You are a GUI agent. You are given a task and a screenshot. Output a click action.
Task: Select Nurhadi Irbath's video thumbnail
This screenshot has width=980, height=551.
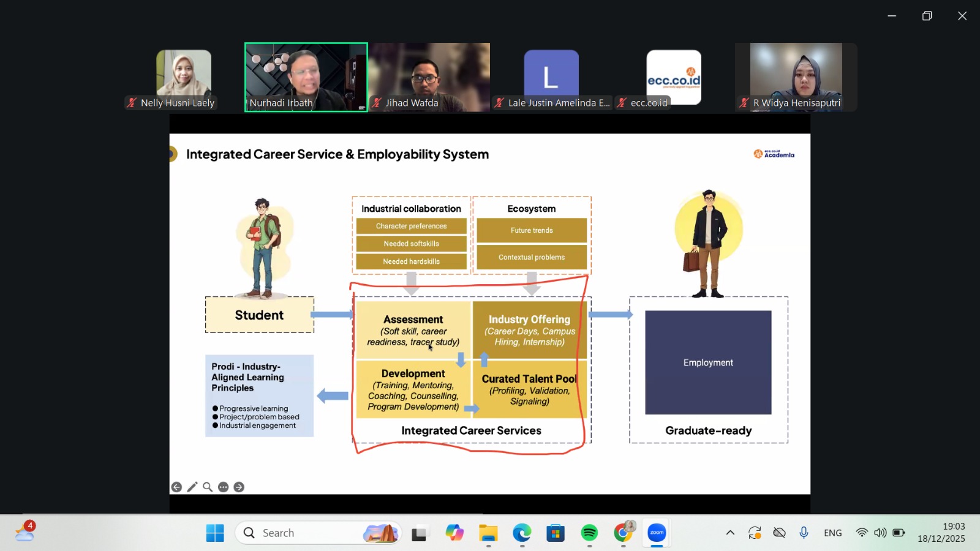[306, 77]
